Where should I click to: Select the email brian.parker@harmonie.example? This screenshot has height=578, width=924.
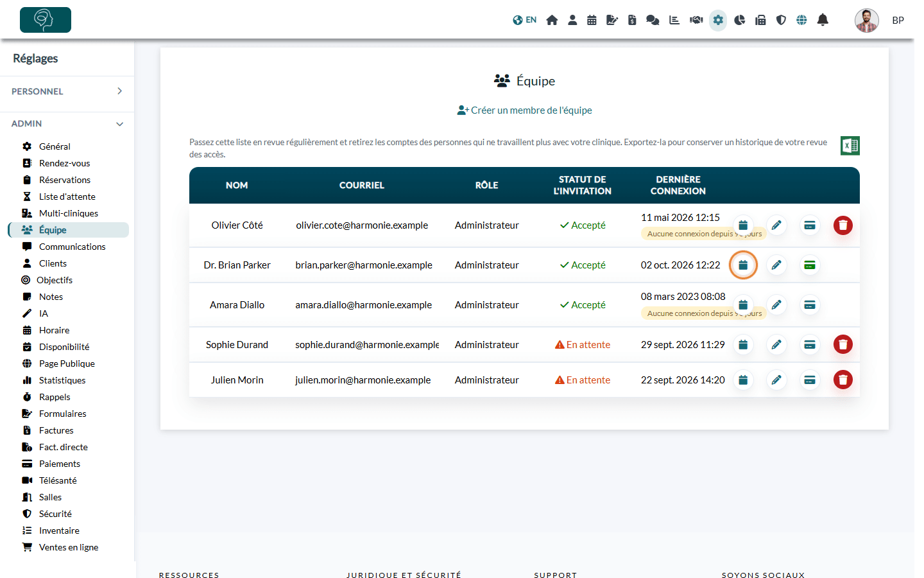pos(364,265)
